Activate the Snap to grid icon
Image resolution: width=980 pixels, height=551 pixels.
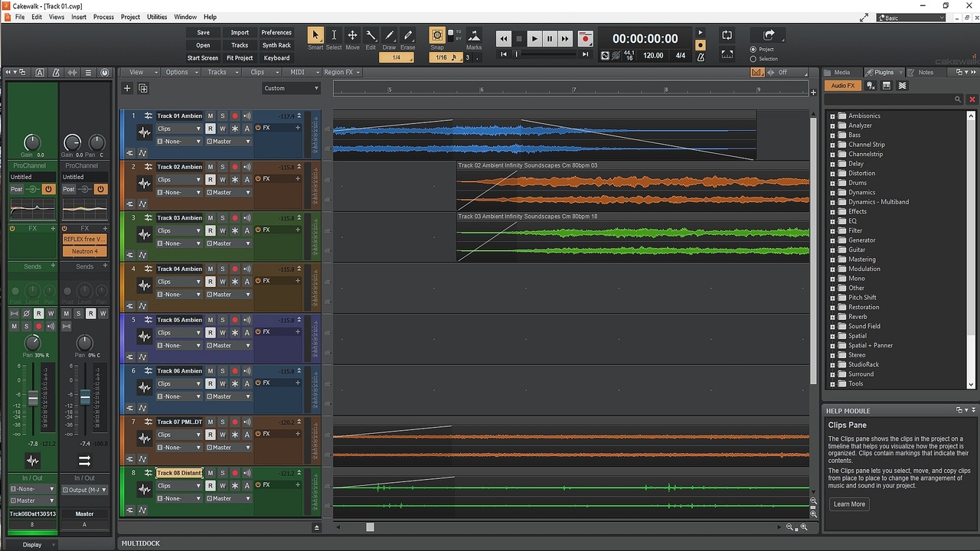(436, 35)
